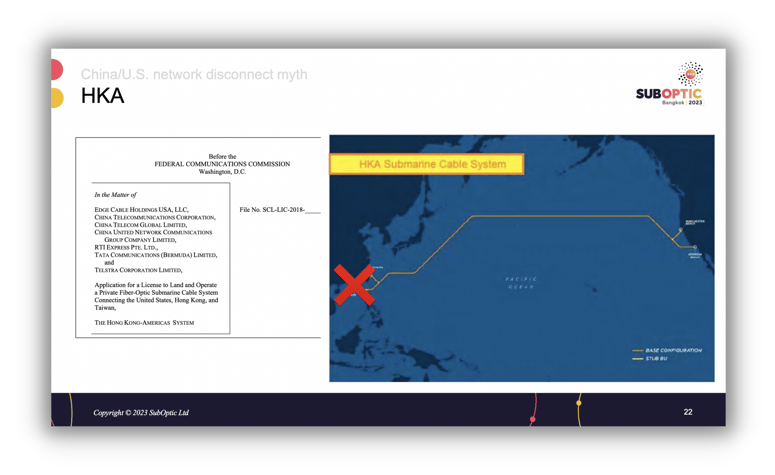Screen dimensions: 775x475
Task: Click the China/U.S. network disconnect myth subtitle
Action: click(194, 74)
